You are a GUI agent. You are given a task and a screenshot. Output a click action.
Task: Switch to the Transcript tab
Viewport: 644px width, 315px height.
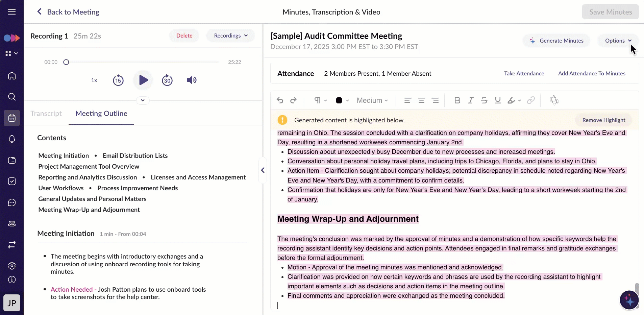point(46,114)
